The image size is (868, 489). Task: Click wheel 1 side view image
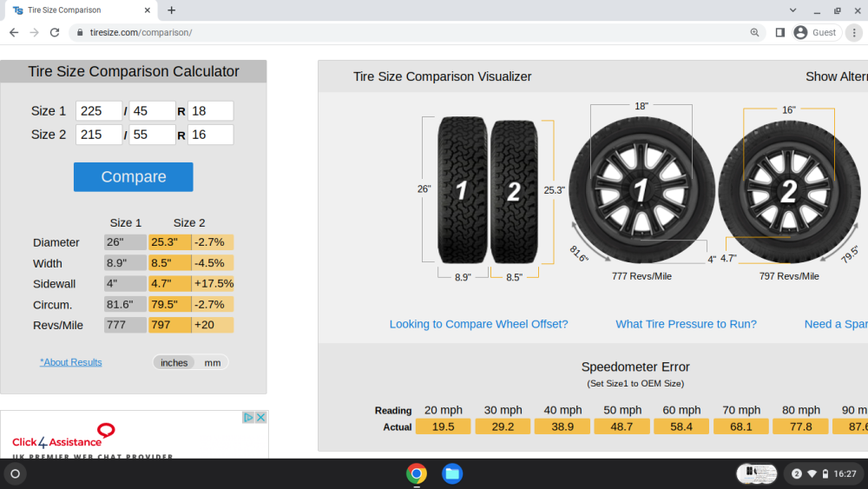(x=642, y=190)
